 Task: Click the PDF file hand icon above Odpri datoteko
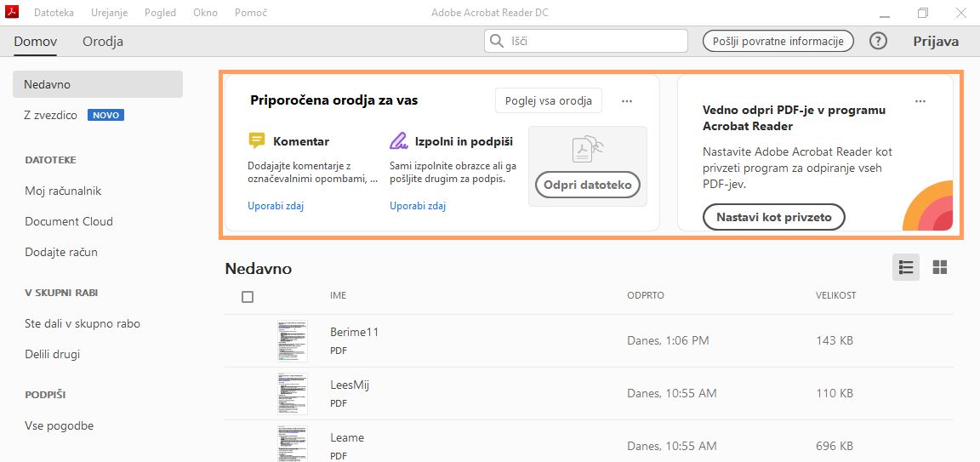tap(588, 150)
